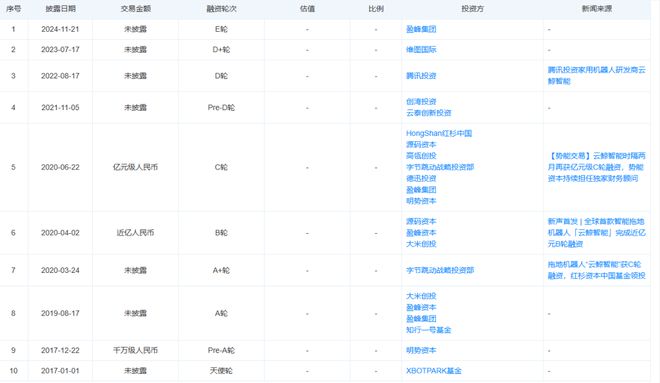
Task: Click the 披露日期 column header
Action: (60, 8)
